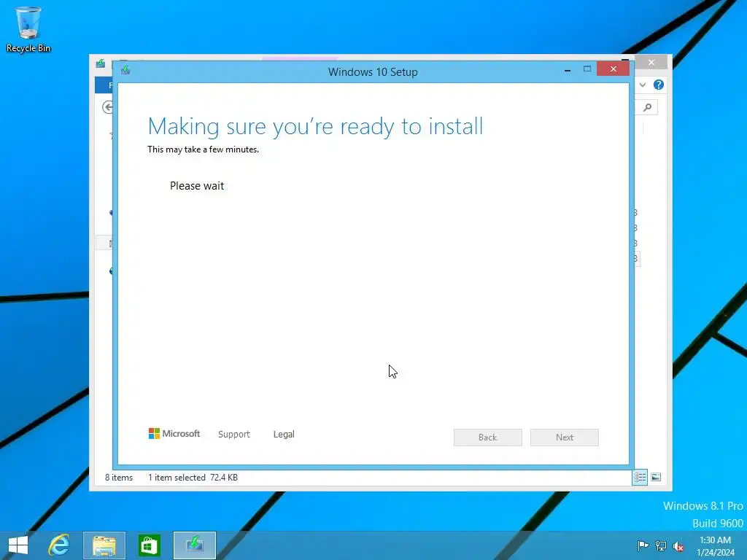Click the Back button in Setup
Screen dimensions: 747x560
(488, 437)
